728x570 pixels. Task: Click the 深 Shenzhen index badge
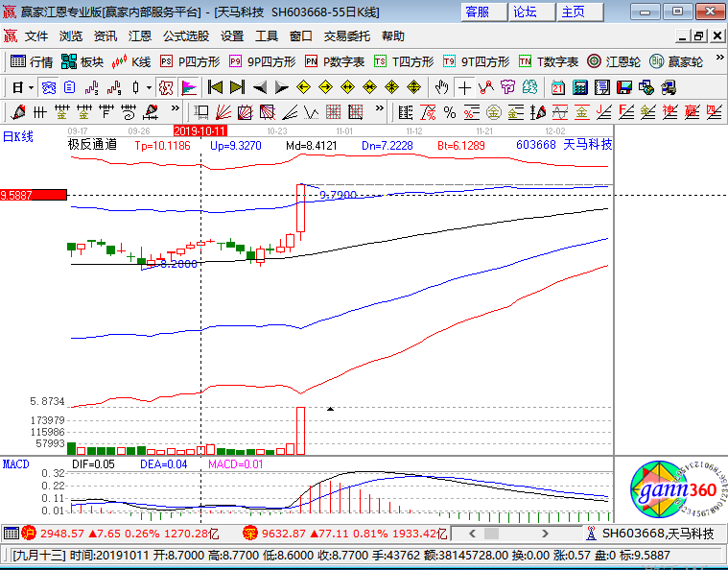249,533
